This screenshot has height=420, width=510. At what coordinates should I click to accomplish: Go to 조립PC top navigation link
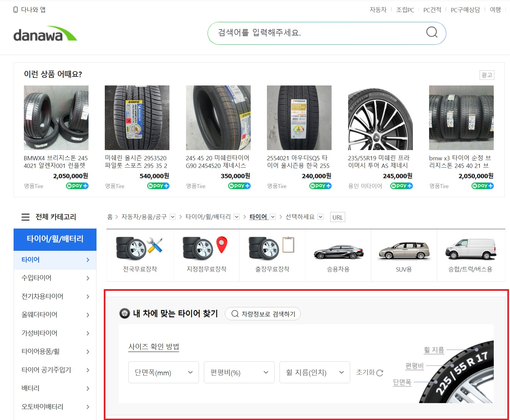coord(405,10)
